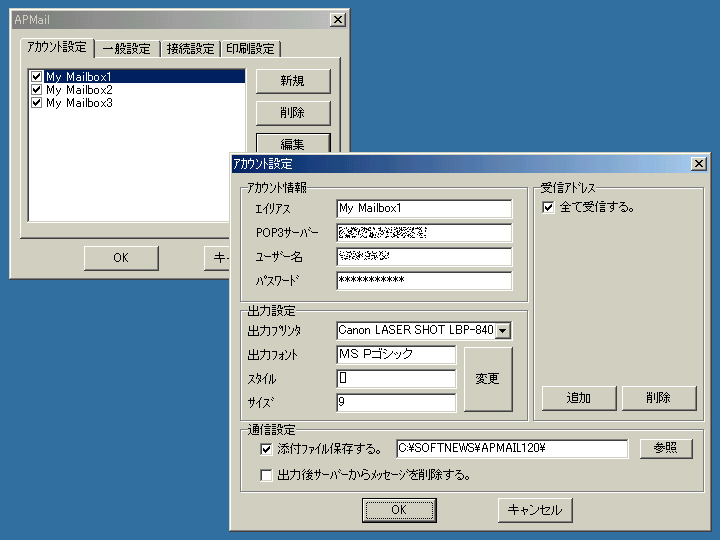720x540 pixels.
Task: Click the 参照 browse button
Action: pos(666,448)
